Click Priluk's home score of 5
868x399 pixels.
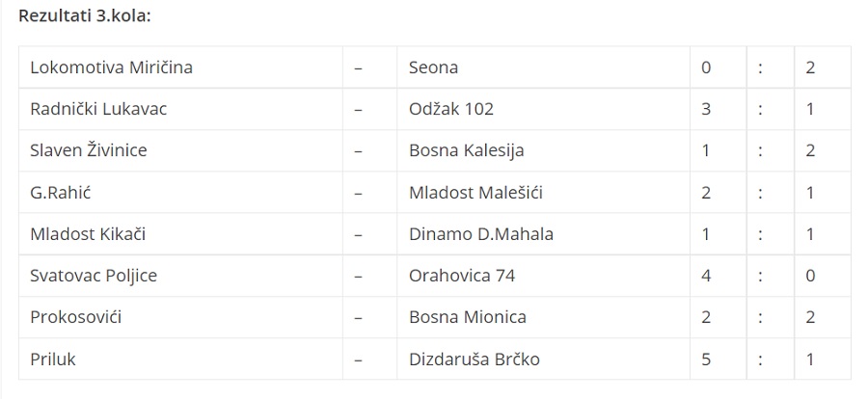click(707, 359)
